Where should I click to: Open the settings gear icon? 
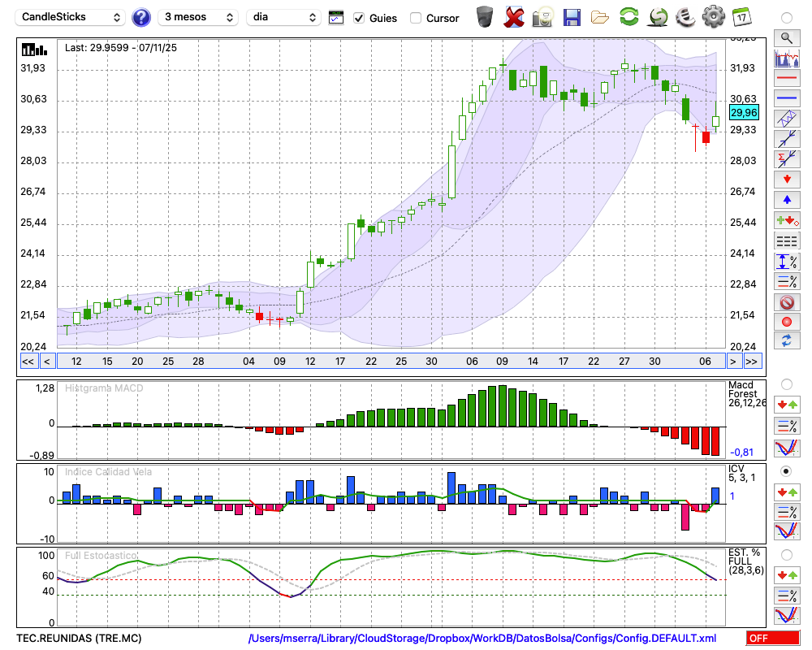point(713,17)
